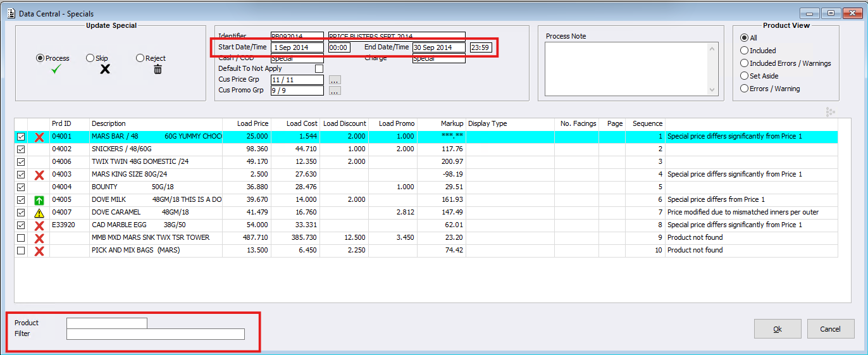Sort by the Load Cost column header
Screen dimensions: 868x355
[295, 124]
